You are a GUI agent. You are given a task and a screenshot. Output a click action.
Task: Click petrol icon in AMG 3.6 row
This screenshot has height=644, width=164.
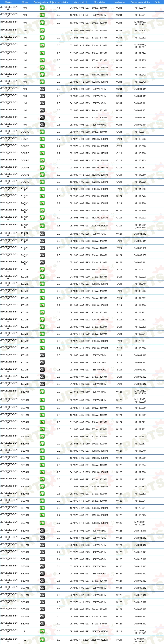(x=42, y=226)
